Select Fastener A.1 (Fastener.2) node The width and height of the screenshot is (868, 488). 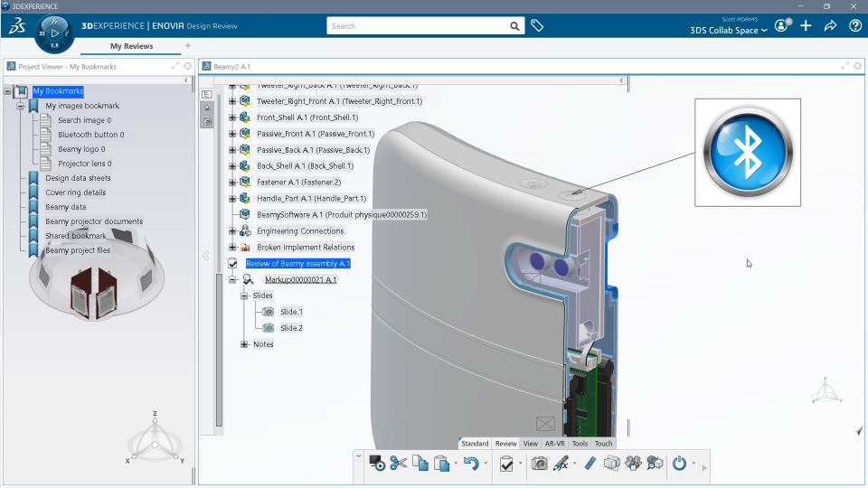(299, 182)
